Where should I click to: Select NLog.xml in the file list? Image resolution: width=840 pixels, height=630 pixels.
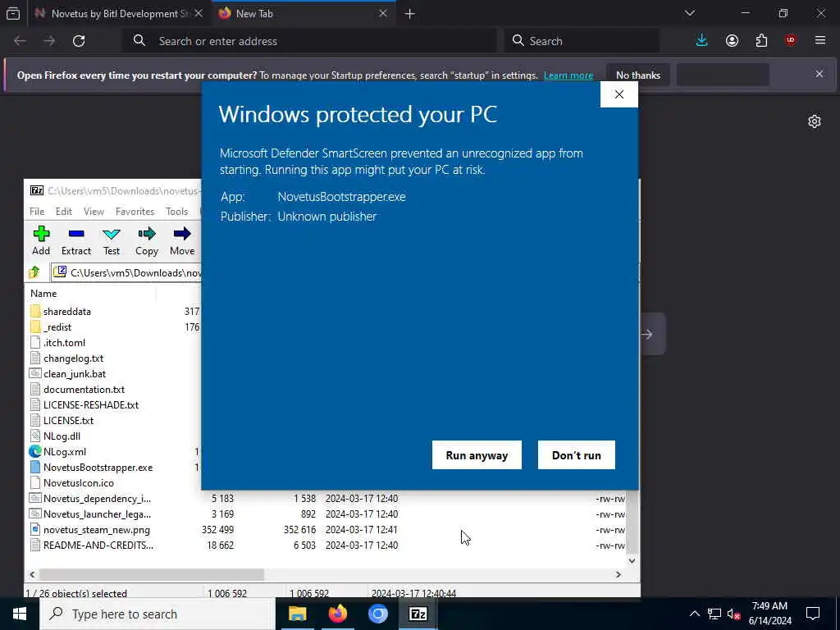pyautogui.click(x=65, y=452)
